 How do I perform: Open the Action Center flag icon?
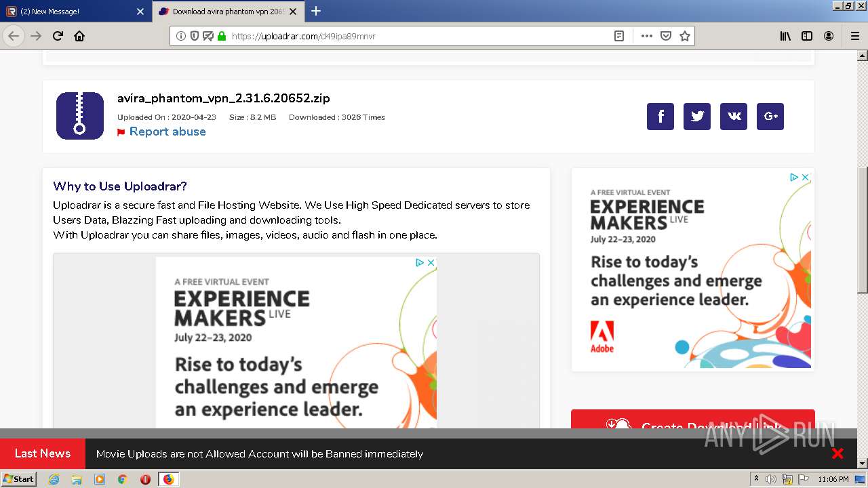pyautogui.click(x=803, y=479)
